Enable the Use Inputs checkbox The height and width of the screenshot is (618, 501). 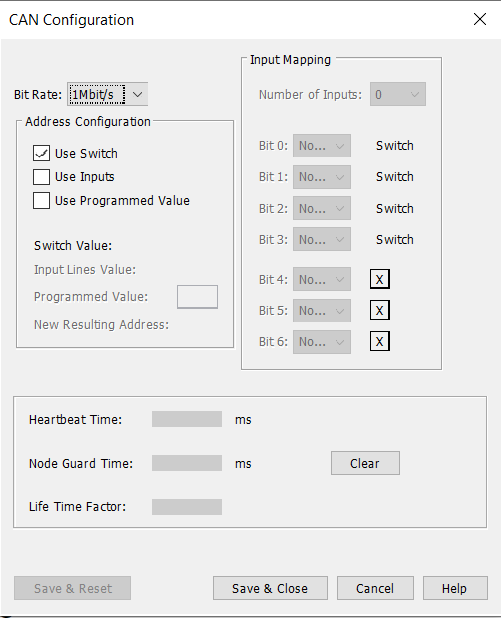pos(41,177)
